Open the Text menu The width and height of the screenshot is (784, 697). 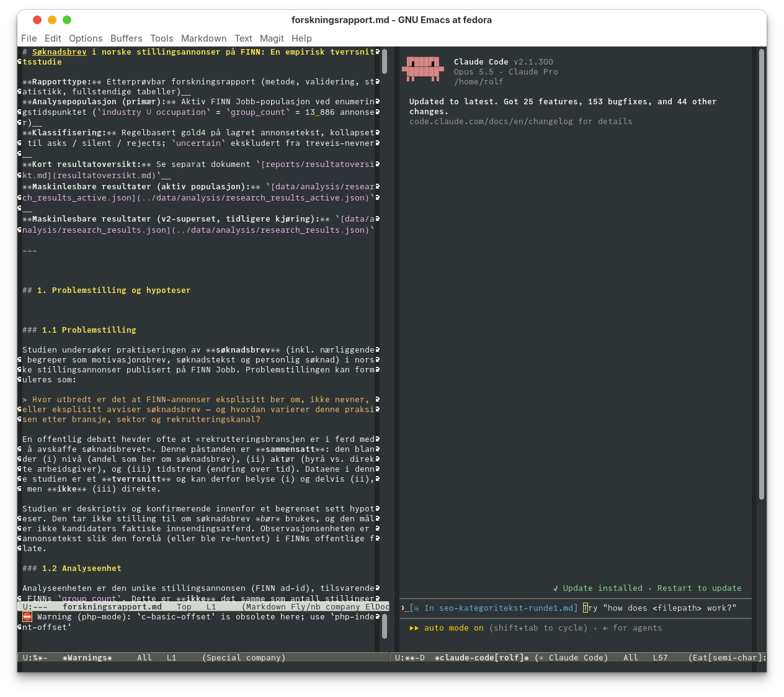[x=243, y=38]
